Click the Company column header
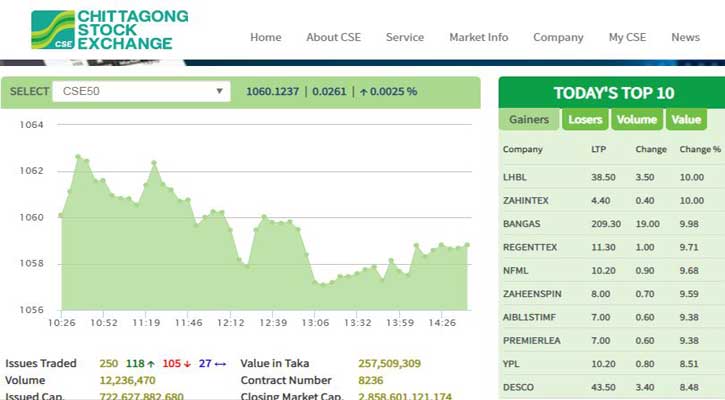This screenshot has width=725, height=400. (522, 149)
